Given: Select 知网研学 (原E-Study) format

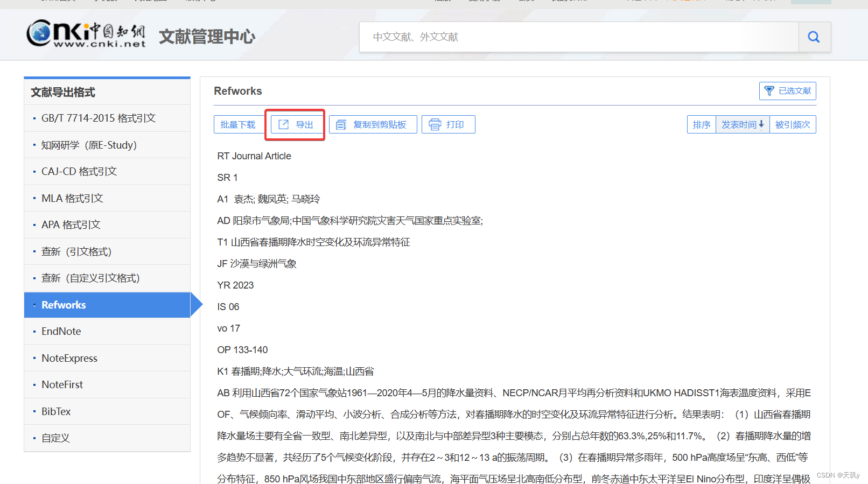Looking at the screenshot, I should [x=107, y=145].
